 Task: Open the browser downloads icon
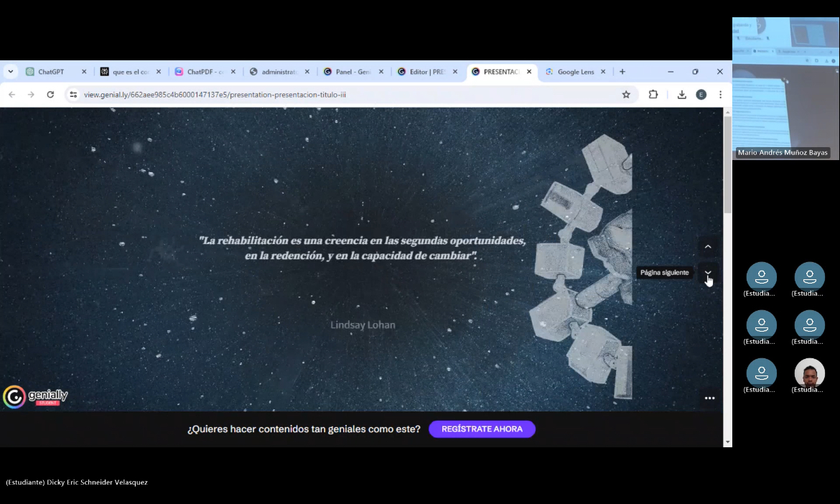pos(681,95)
